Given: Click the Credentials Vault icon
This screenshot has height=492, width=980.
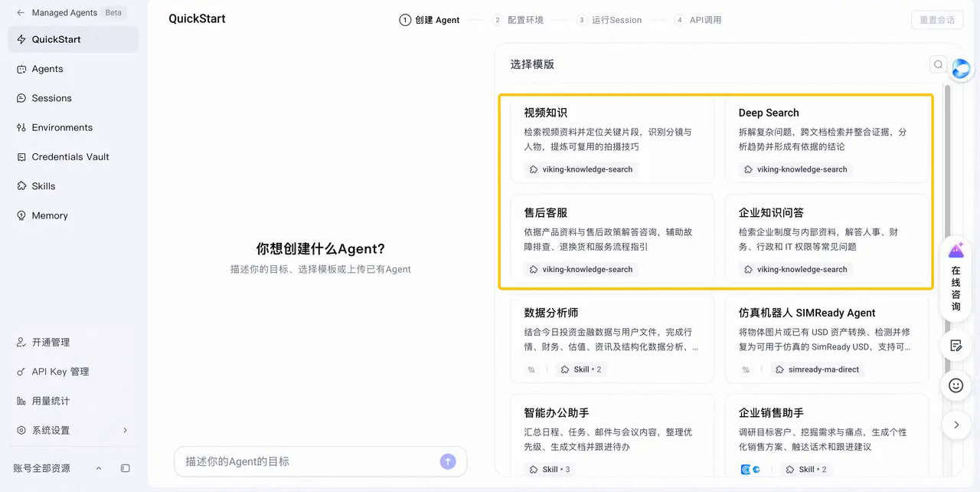Looking at the screenshot, I should (x=21, y=156).
